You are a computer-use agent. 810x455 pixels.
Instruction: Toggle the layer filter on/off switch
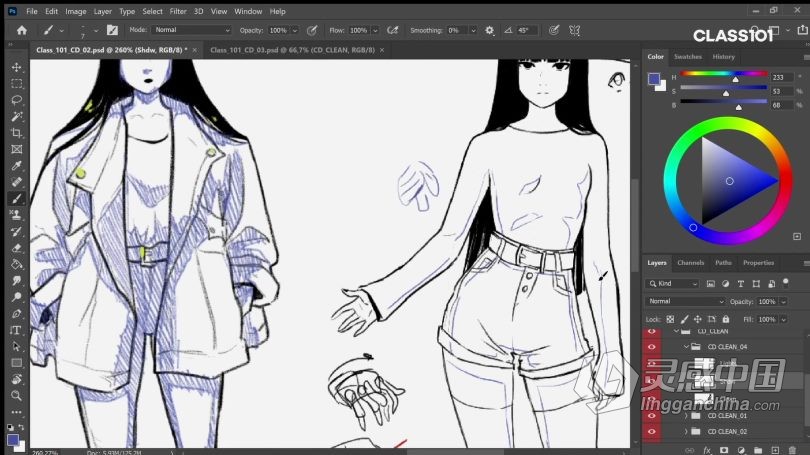click(786, 283)
